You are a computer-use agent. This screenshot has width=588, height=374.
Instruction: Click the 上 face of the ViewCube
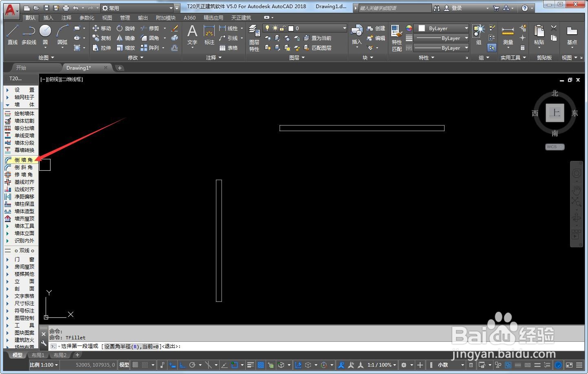pyautogui.click(x=555, y=113)
